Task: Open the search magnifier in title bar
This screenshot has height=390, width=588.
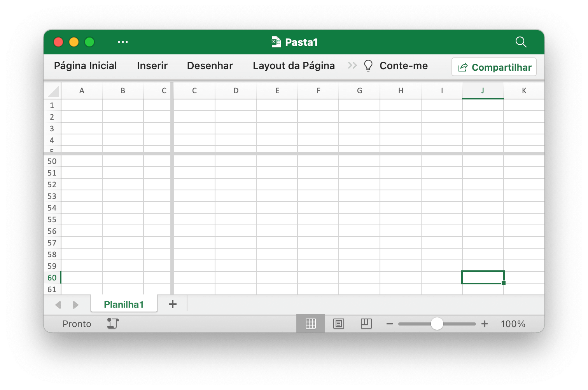Action: click(521, 42)
